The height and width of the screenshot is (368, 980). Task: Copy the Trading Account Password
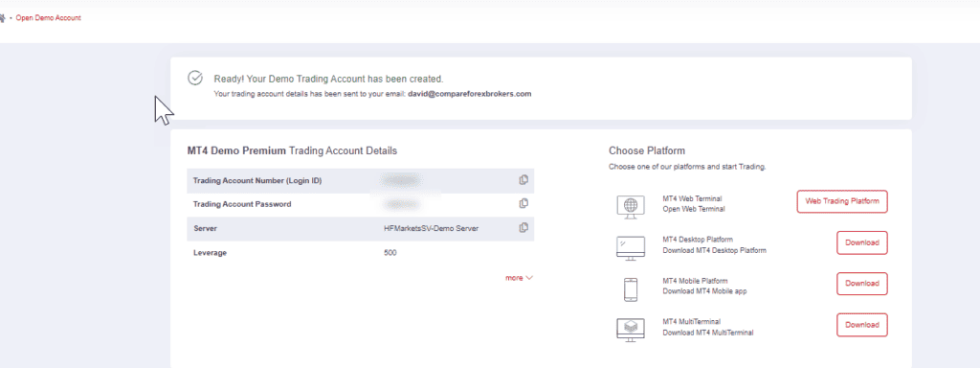(523, 203)
